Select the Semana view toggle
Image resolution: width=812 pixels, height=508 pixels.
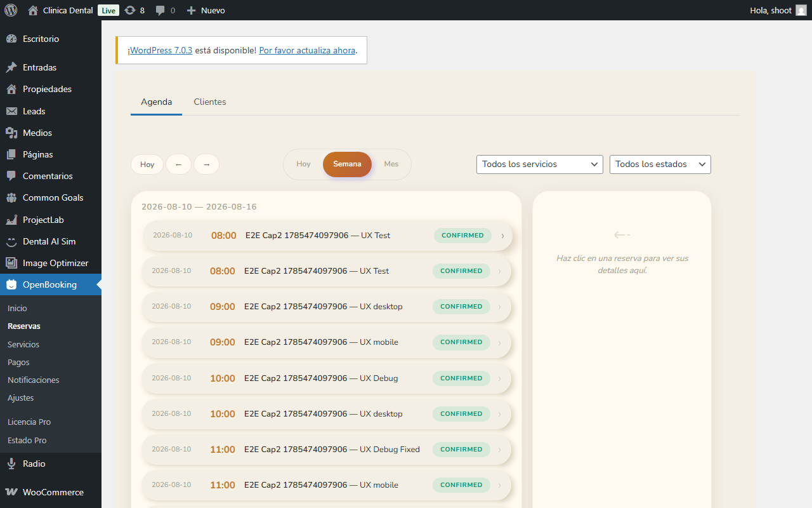point(347,164)
